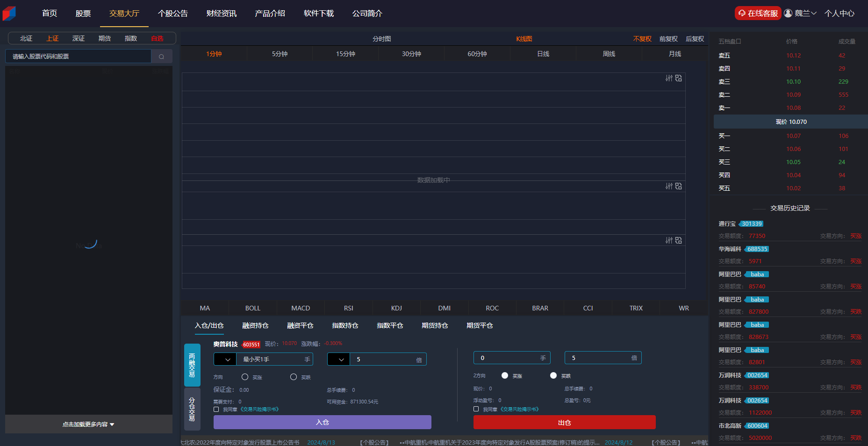Select the 5分钟 chart interval tab
Viewport: 868px width, 446px height.
coord(280,54)
